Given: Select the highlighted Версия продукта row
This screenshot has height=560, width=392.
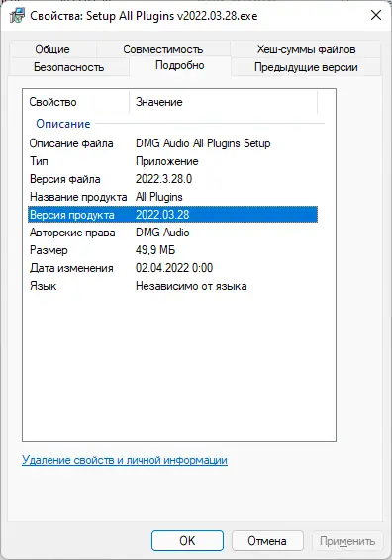Looking at the screenshot, I should coord(172,215).
